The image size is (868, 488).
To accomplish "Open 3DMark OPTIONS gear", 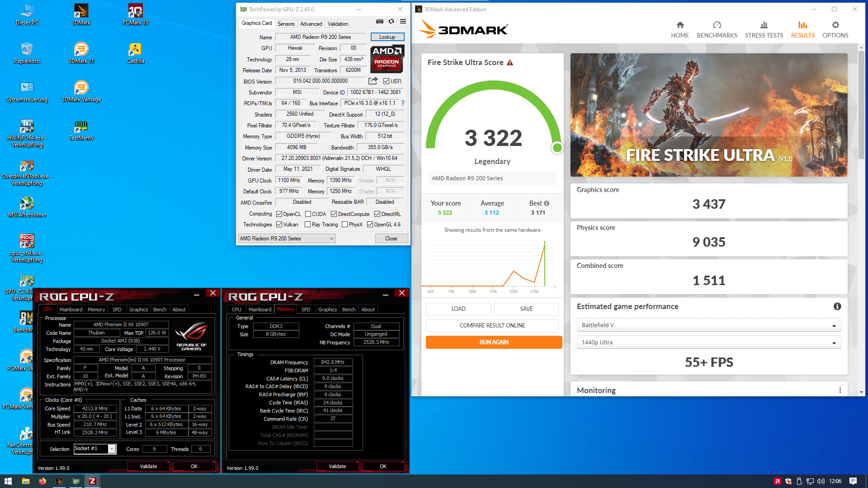I will pyautogui.click(x=835, y=30).
